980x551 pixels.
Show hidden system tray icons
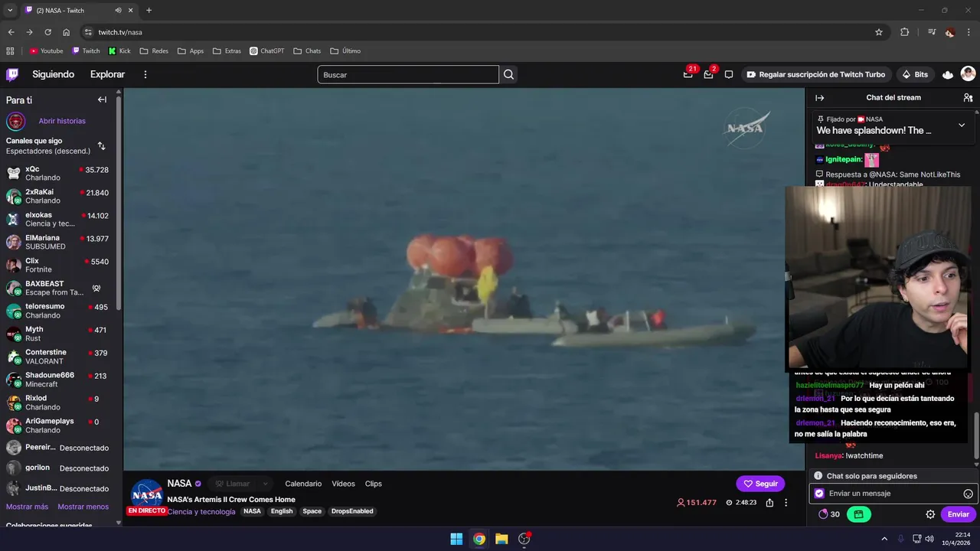884,539
